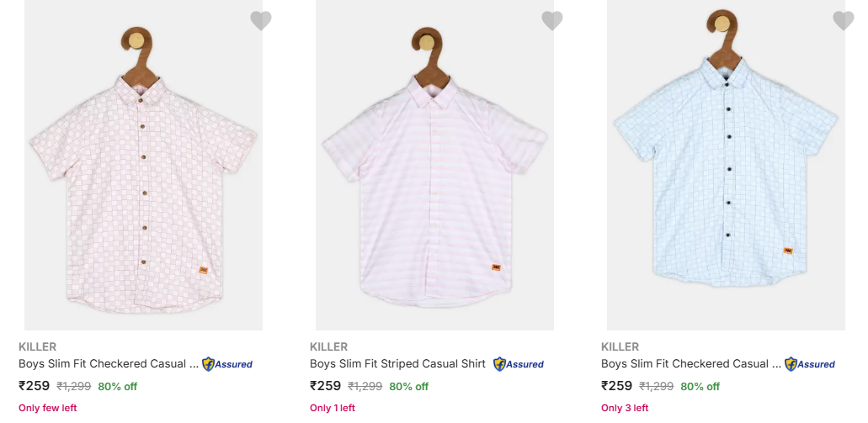Screen dimensions: 868x423
Task: Click Assured badge on first product
Action: [227, 364]
